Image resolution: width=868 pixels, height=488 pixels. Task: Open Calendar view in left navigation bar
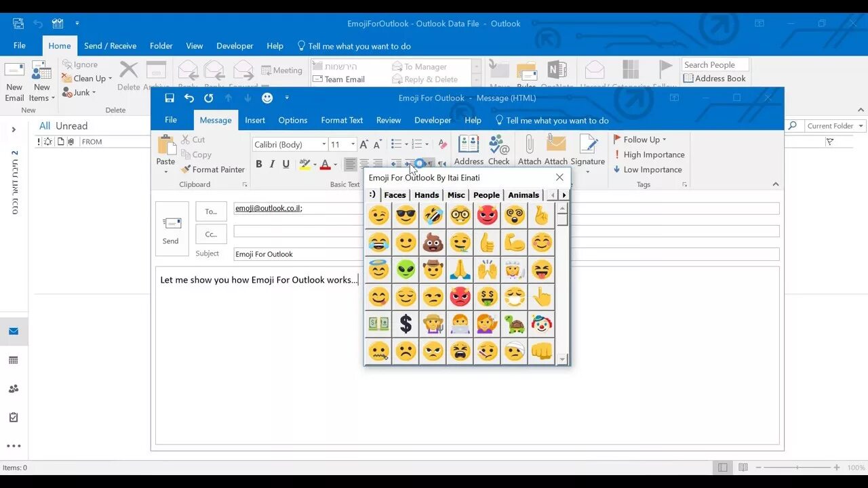click(14, 360)
